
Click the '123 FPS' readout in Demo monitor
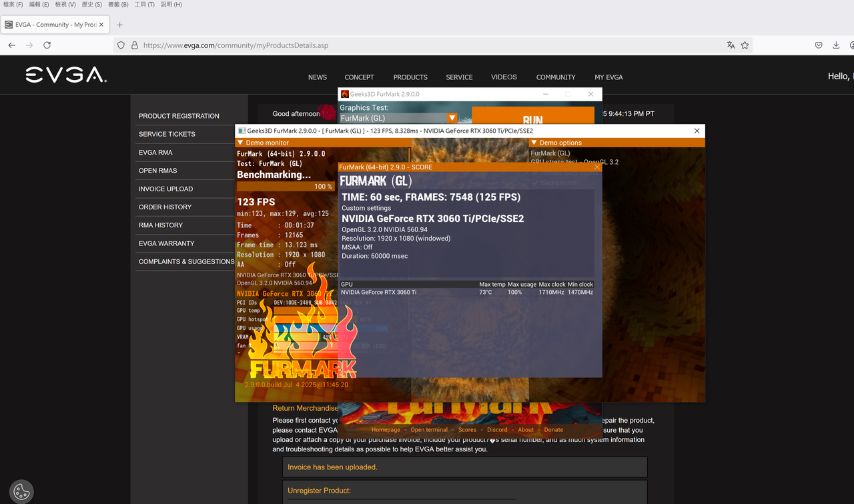[x=256, y=202]
